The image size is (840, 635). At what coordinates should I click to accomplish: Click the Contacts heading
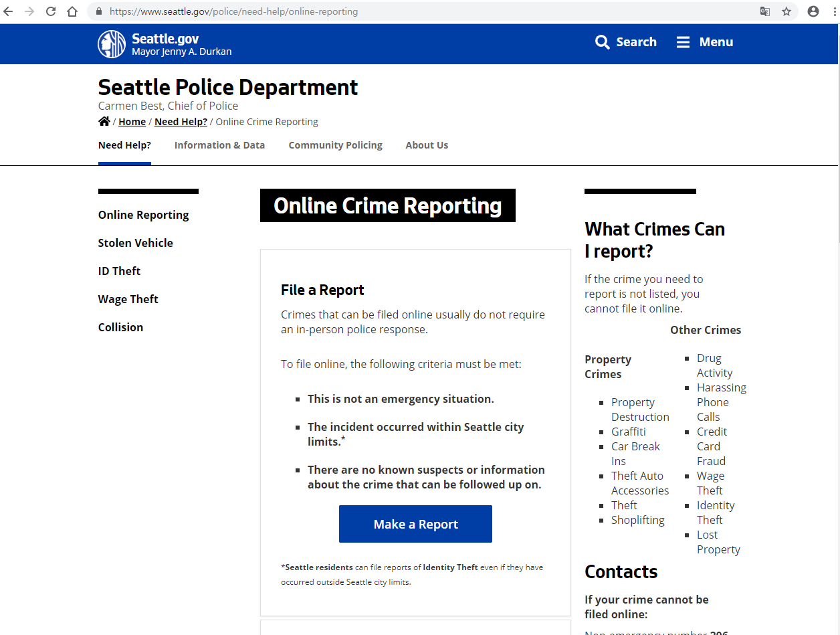click(621, 571)
